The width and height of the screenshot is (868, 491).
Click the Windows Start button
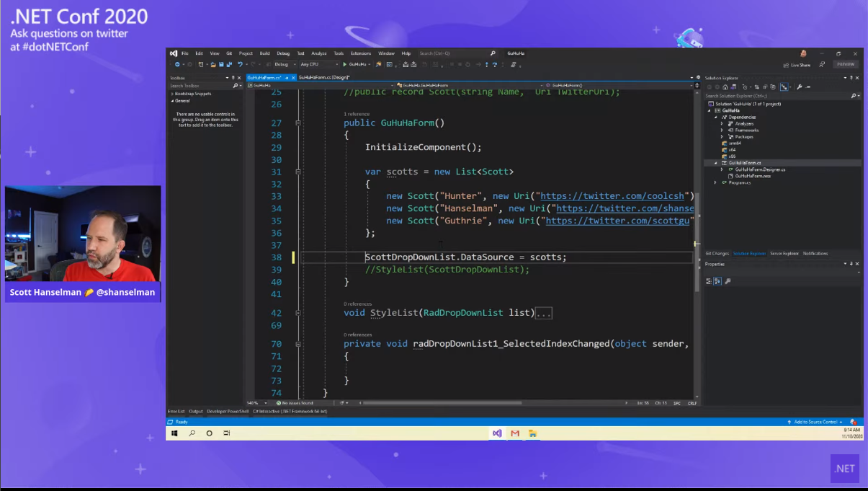tap(174, 433)
